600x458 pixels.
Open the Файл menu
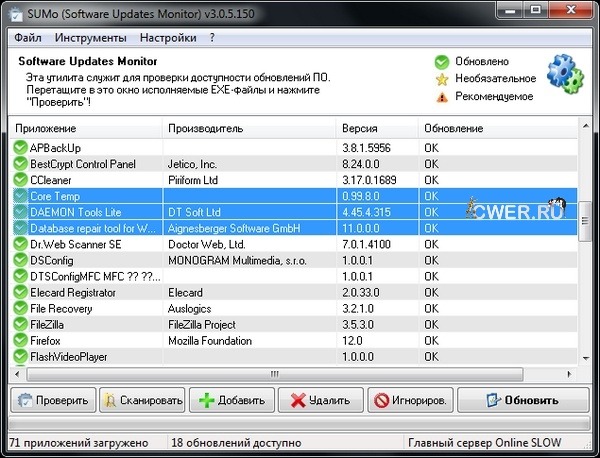[28, 38]
